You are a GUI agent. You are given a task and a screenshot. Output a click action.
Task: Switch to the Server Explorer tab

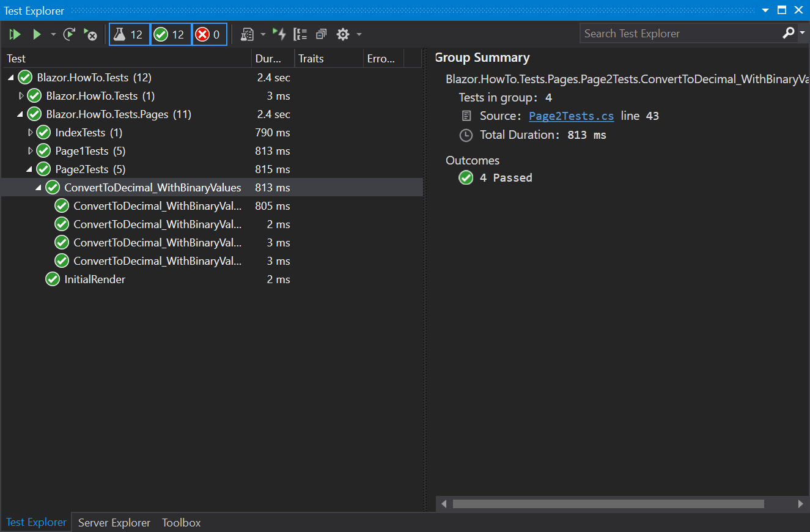point(114,522)
